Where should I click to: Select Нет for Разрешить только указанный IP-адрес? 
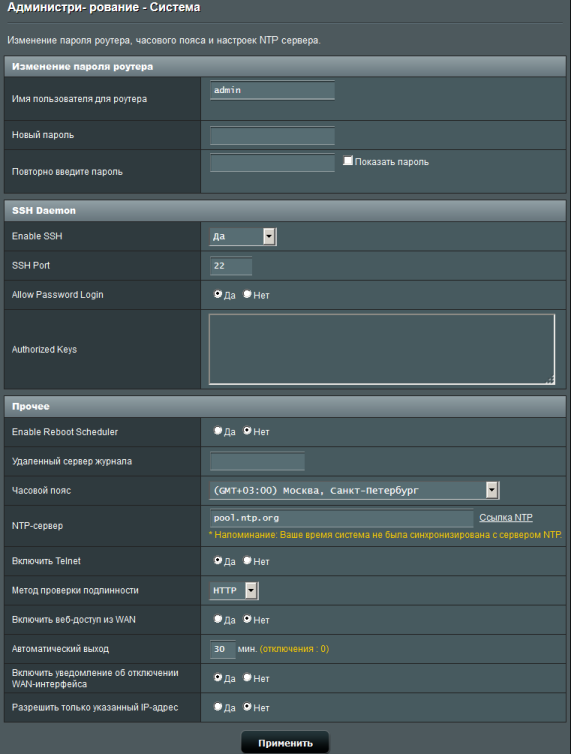point(247,707)
